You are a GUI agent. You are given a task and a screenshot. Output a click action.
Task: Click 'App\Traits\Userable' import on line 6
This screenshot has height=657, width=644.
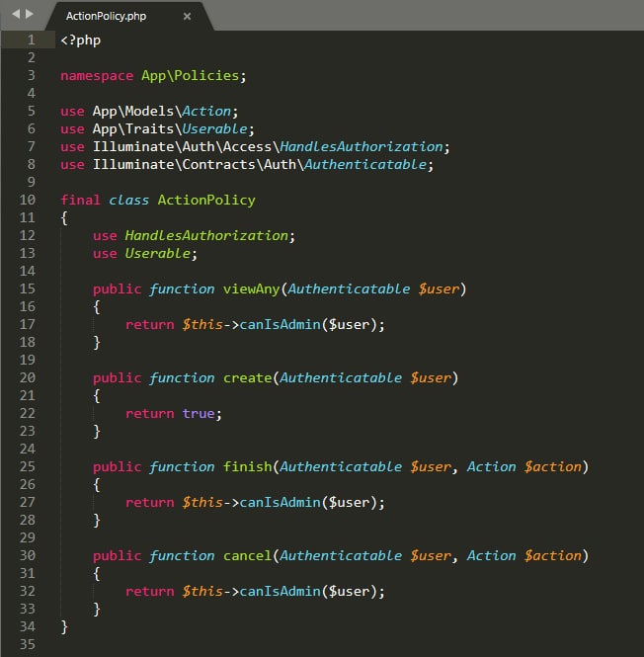pyautogui.click(x=170, y=129)
